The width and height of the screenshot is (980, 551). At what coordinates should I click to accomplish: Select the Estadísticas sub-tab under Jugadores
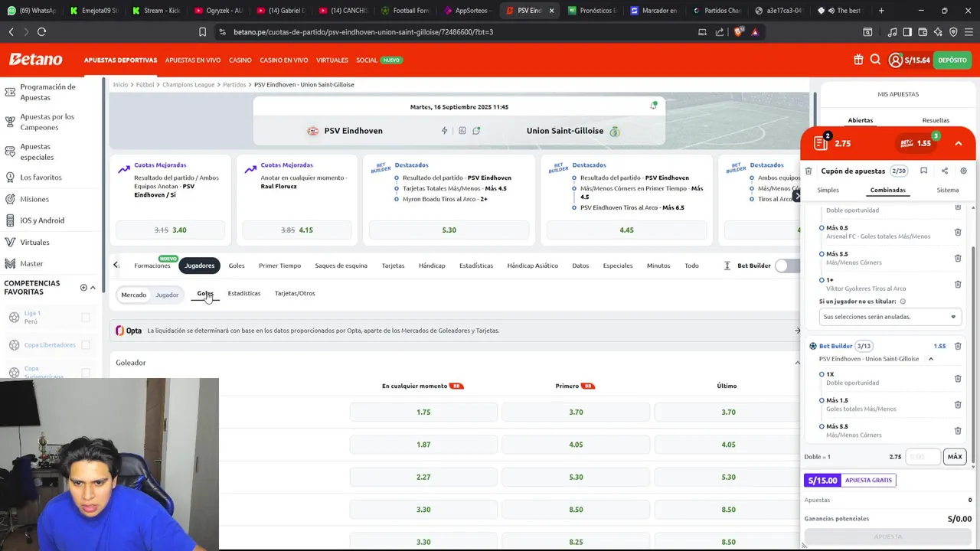coord(243,293)
